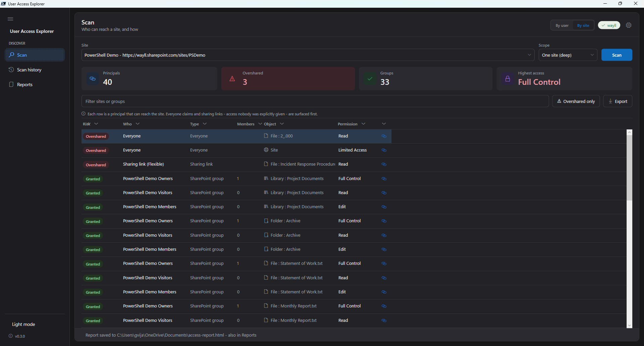
Task: Switch view to By user
Action: click(562, 25)
